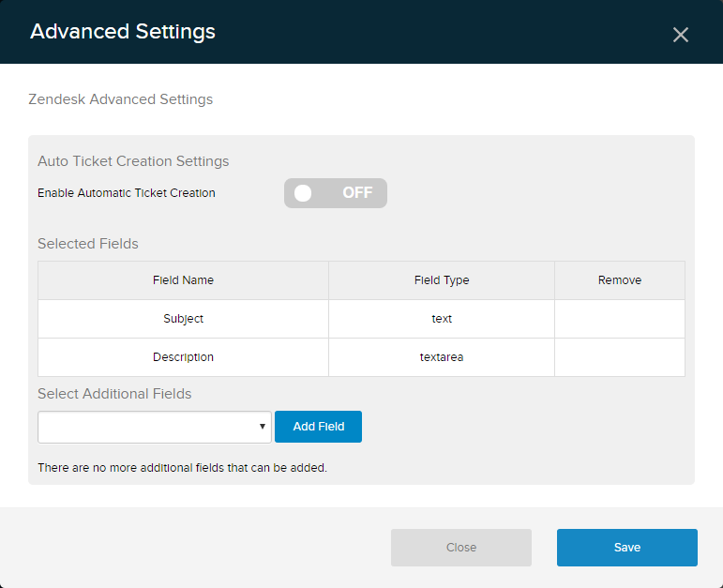723x588 pixels.
Task: Click the Remove column header
Action: click(x=619, y=280)
